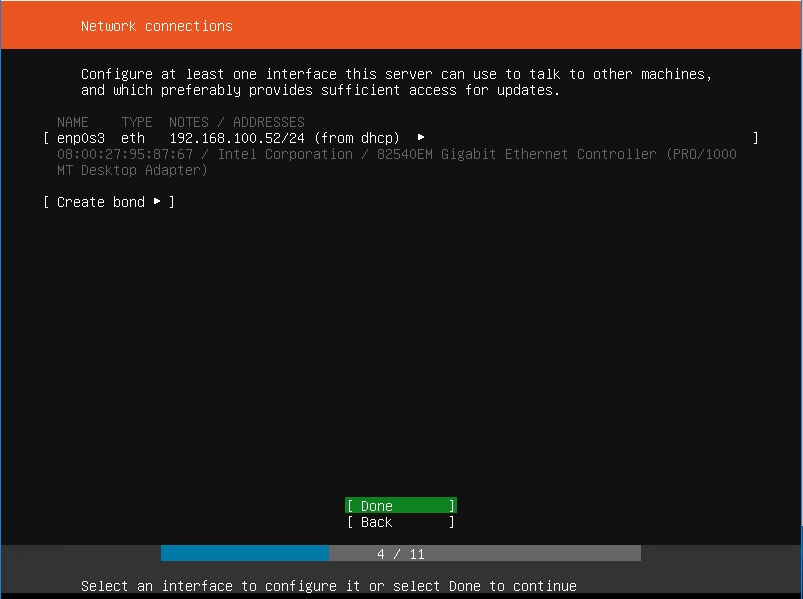This screenshot has height=599, width=803.
Task: Click the TYPE column header
Action: click(x=137, y=122)
